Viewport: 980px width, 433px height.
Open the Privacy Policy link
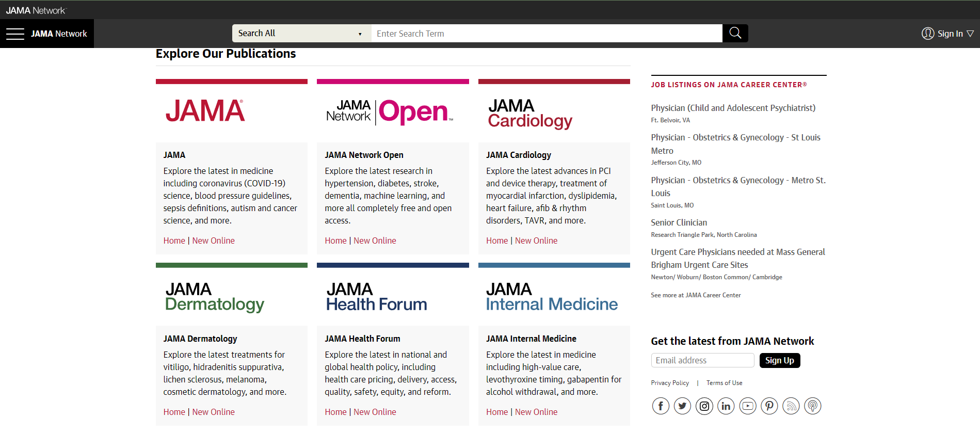(x=670, y=383)
